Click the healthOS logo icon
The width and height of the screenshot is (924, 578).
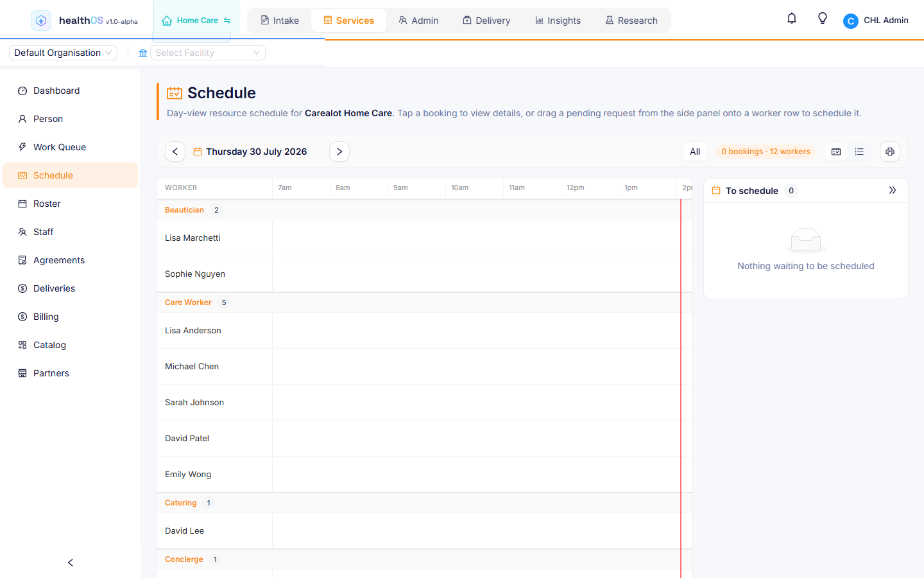coord(41,21)
